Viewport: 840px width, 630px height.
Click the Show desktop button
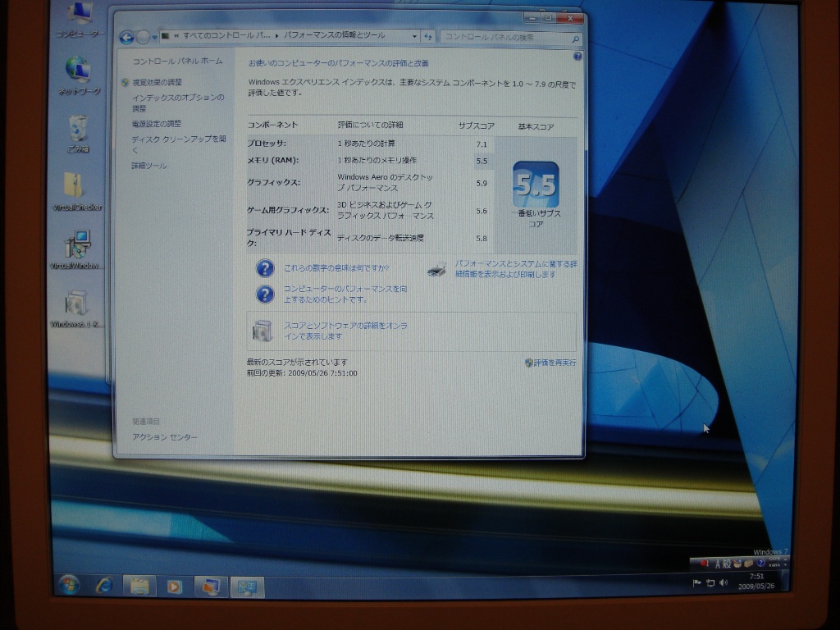click(x=785, y=582)
